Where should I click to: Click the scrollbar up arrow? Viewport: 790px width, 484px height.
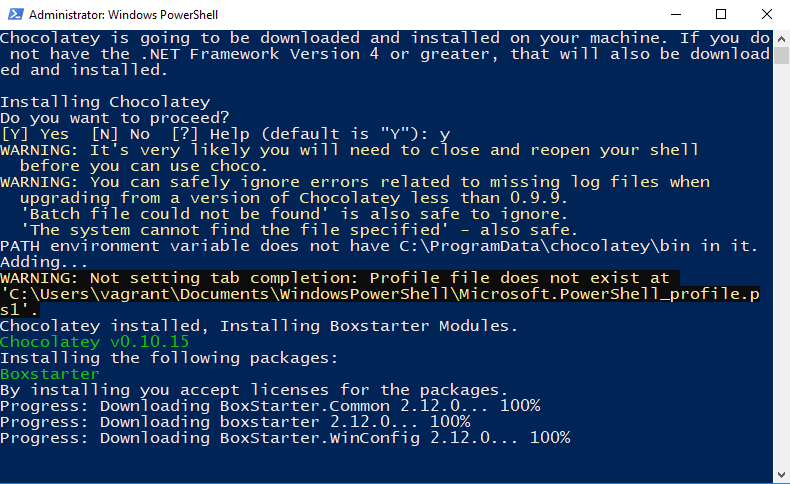point(781,38)
